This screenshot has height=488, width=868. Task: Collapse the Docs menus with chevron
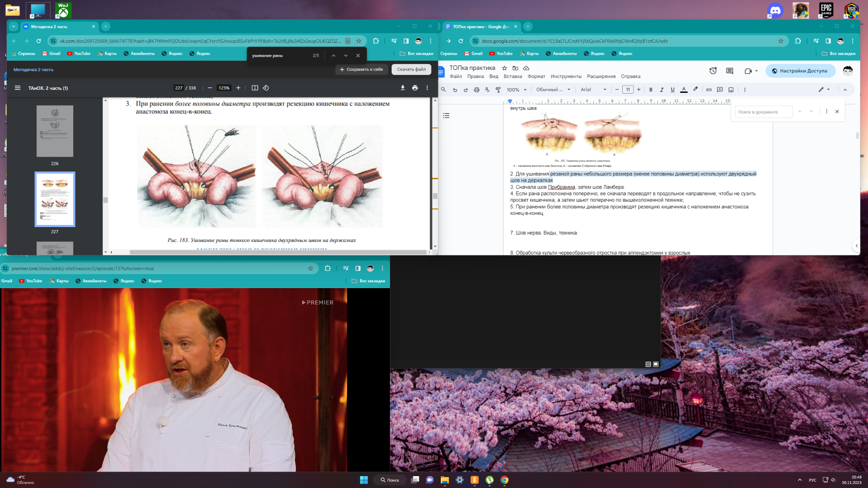tap(845, 89)
